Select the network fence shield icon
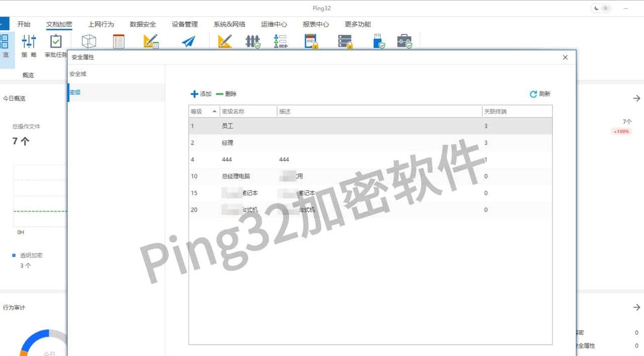The width and height of the screenshot is (644, 356). [253, 41]
